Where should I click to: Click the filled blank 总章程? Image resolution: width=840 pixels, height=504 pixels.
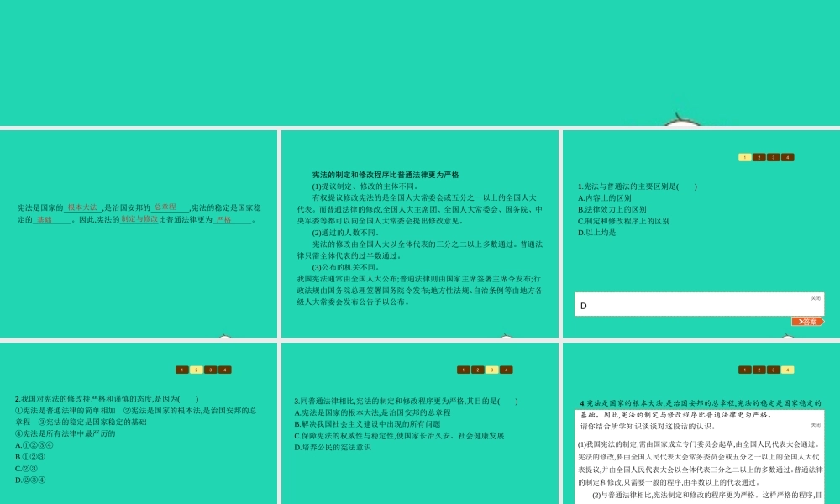click(165, 207)
